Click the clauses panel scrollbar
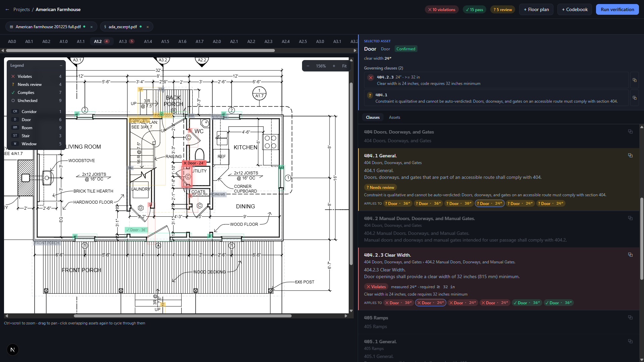The image size is (644, 362). pos(642,239)
